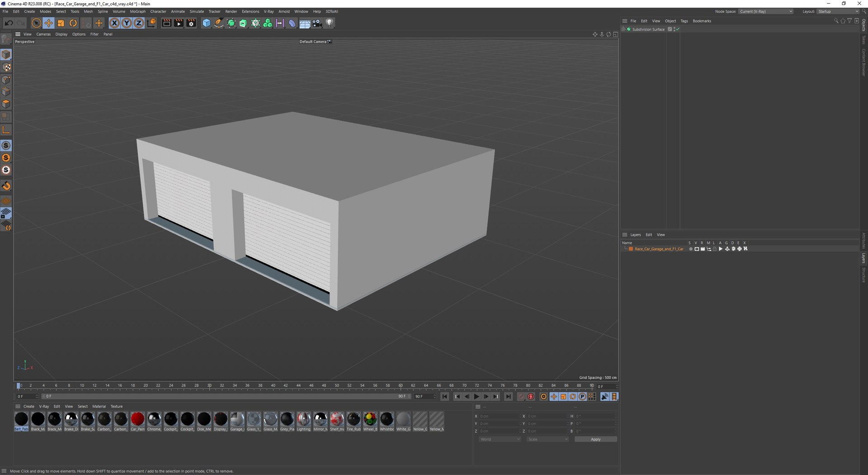This screenshot has height=475, width=868.
Task: Go to end of animation
Action: (x=508, y=397)
